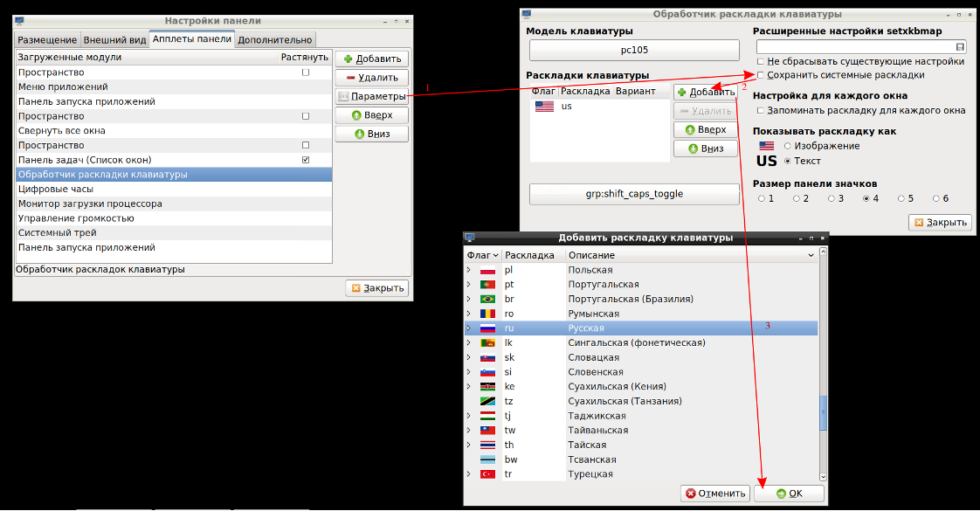Click Добавить in Настройки панели window

tap(372, 59)
